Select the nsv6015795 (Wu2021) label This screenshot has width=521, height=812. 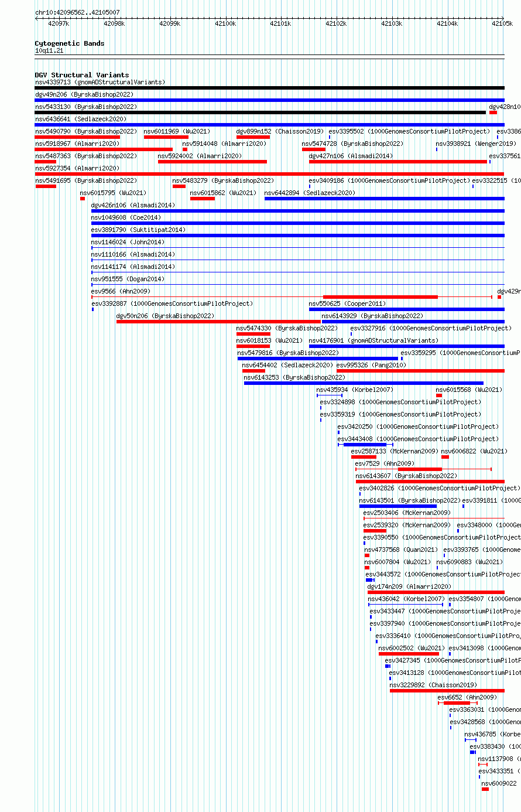(x=114, y=193)
